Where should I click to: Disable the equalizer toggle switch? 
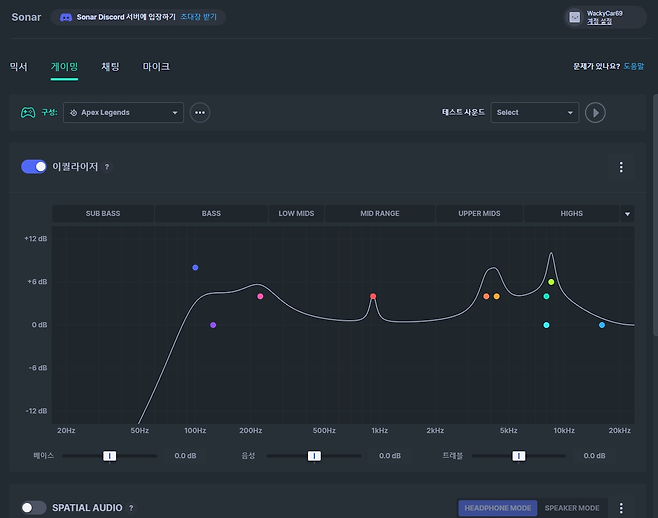[34, 167]
